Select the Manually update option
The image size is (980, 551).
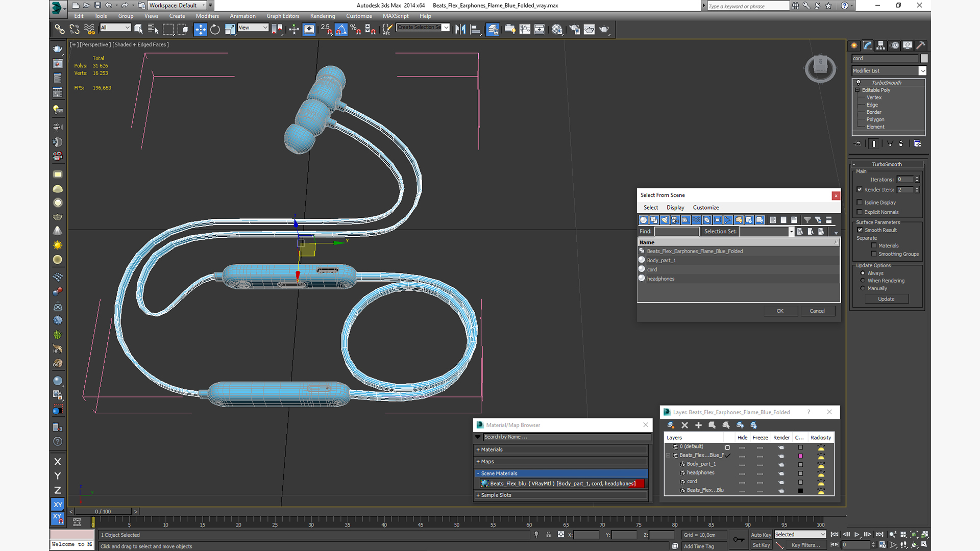(863, 288)
